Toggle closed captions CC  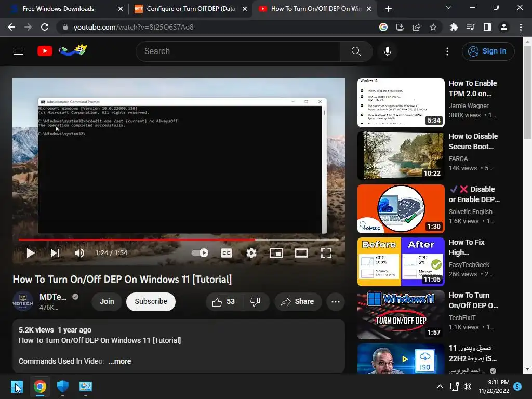227,253
